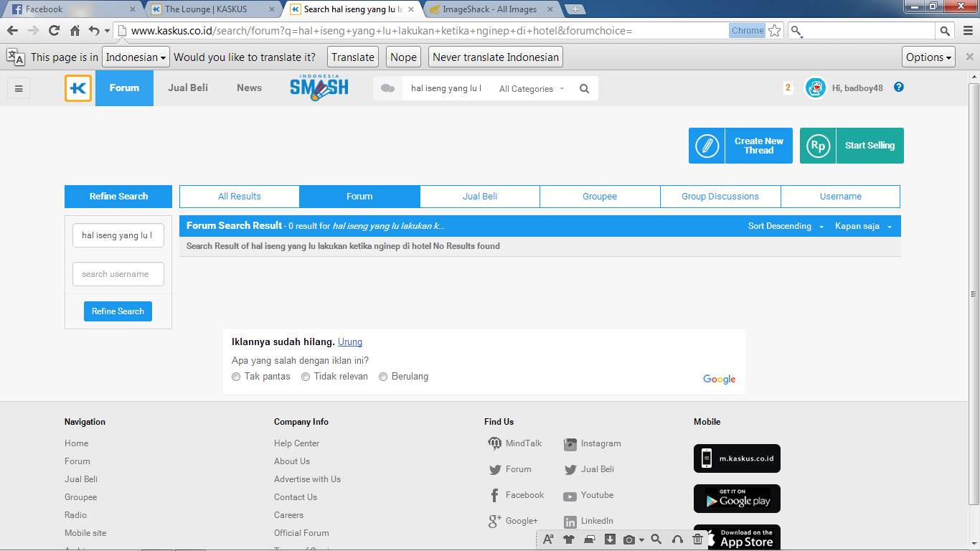Click the Facebook f icon in Find Us
The height and width of the screenshot is (551, 980).
494,495
